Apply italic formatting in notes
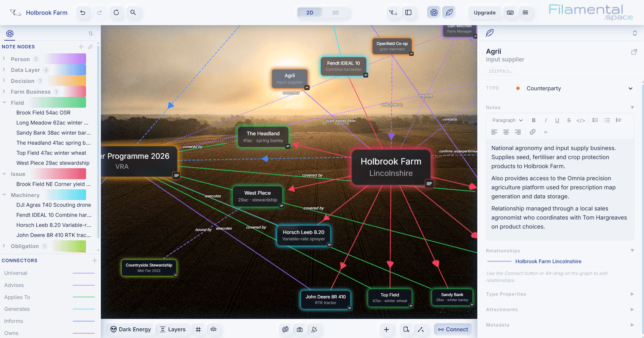644x338 pixels. coord(546,120)
